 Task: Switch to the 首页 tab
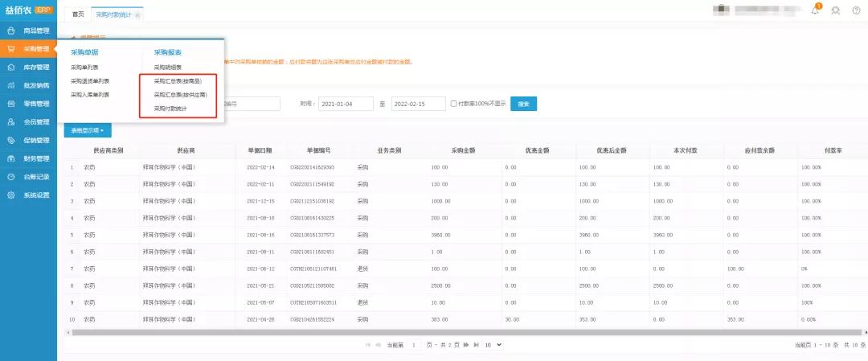tap(77, 14)
